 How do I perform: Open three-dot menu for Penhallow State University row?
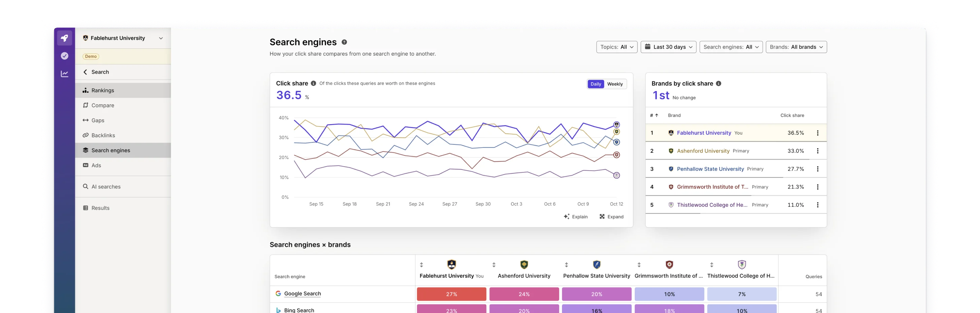(x=817, y=169)
